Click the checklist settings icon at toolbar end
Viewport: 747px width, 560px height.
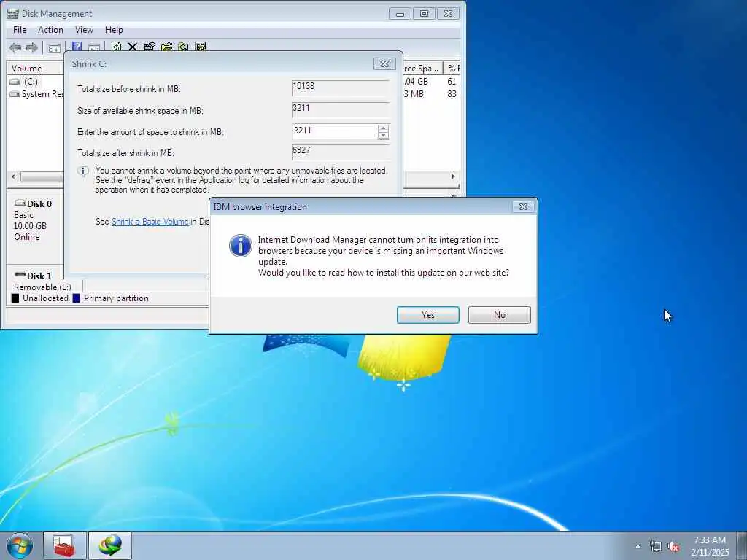coord(201,47)
